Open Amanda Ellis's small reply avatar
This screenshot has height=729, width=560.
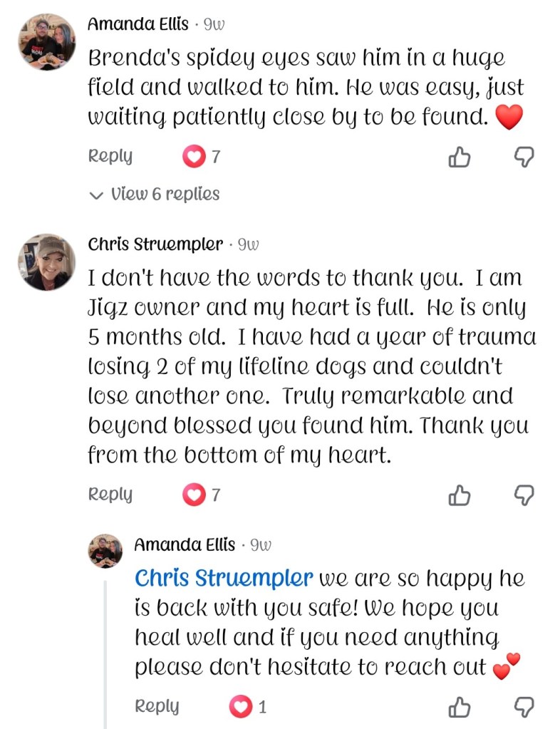click(x=105, y=551)
